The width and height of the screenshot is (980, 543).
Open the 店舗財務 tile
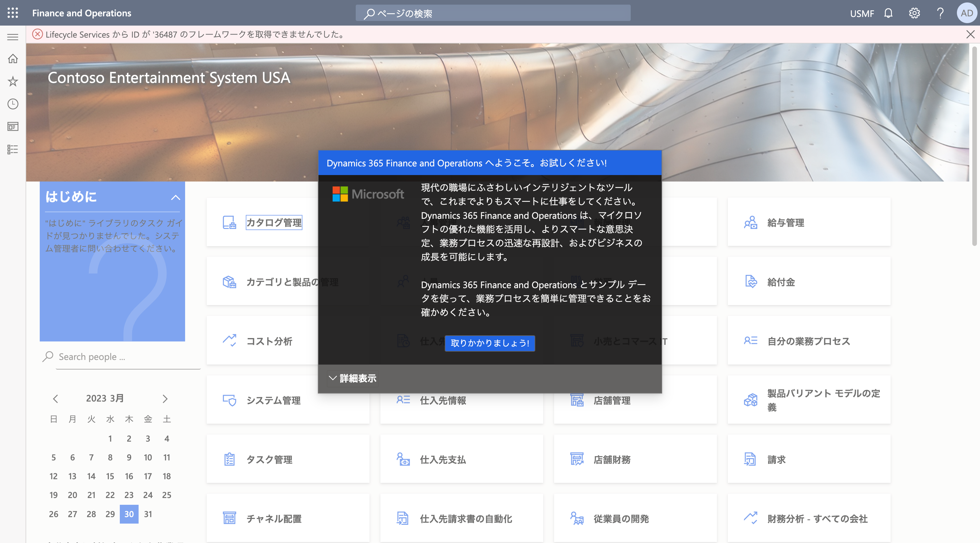(x=635, y=459)
